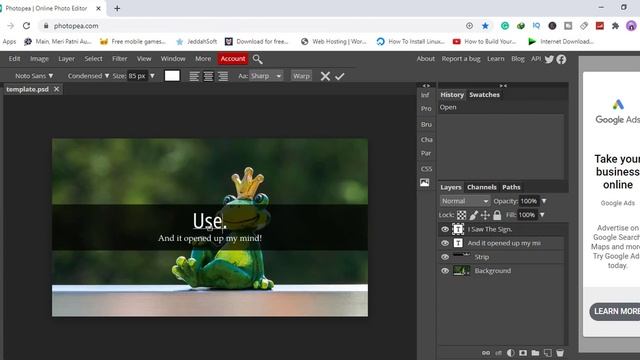The image size is (640, 360).
Task: Open the Image menu
Action: coord(39,59)
